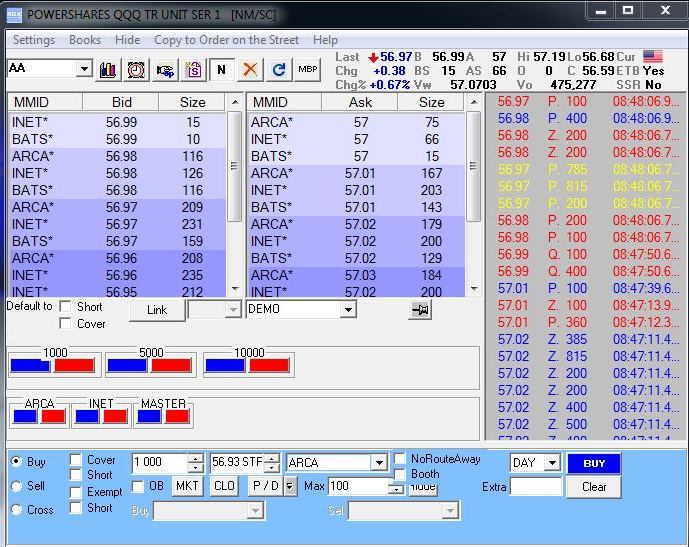Click the bid book scrollbar down arrow
Viewport: 689px width, 547px height.
(235, 289)
